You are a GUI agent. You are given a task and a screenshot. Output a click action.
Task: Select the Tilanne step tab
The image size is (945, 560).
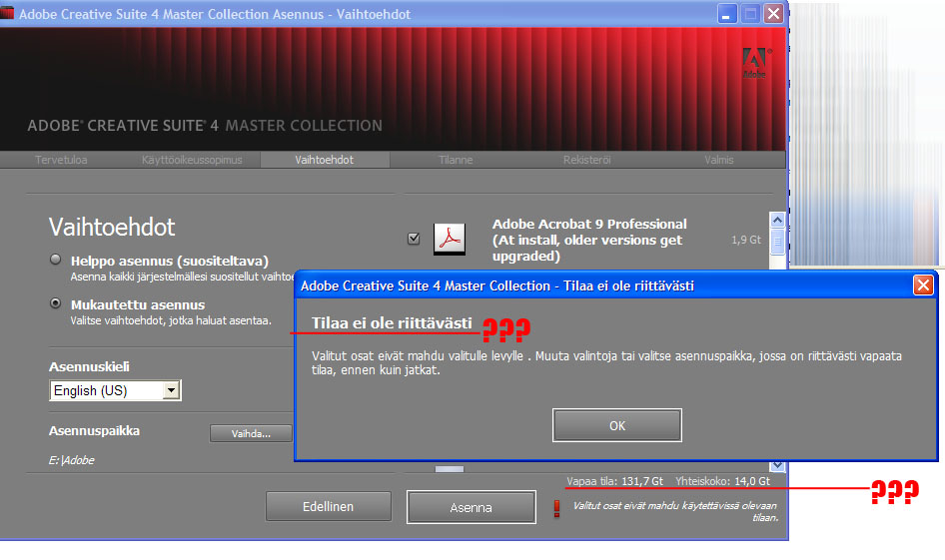(456, 160)
